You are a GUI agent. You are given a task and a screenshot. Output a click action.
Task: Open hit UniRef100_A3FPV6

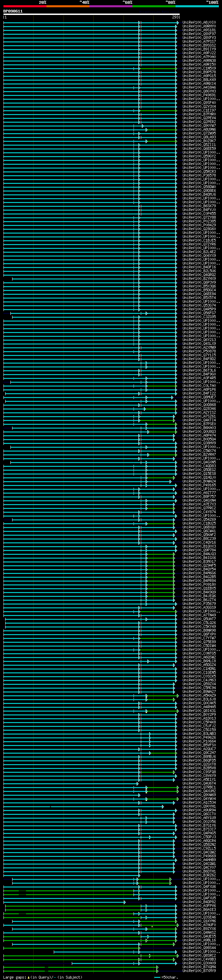point(199,906)
